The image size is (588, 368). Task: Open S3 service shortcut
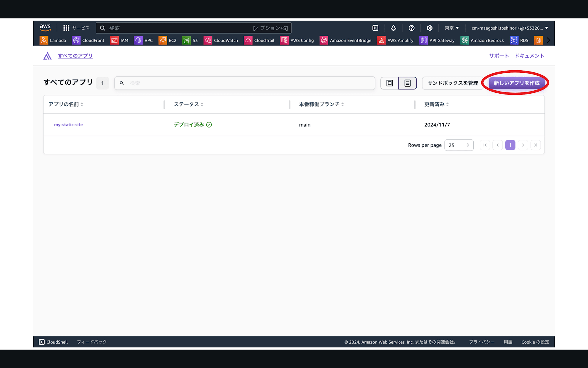190,40
